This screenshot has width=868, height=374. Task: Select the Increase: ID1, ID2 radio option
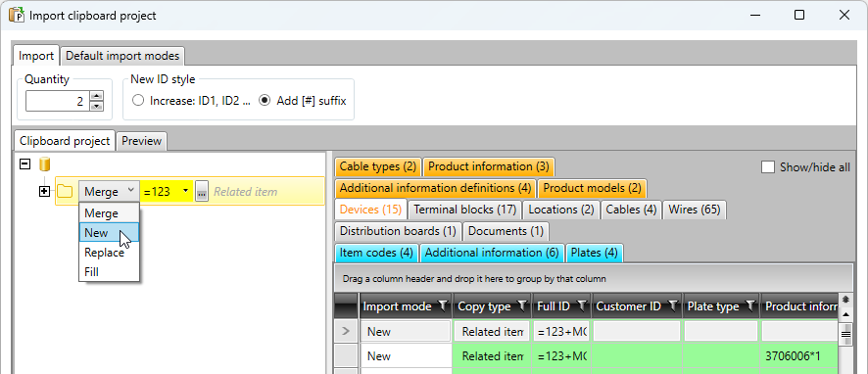(138, 101)
